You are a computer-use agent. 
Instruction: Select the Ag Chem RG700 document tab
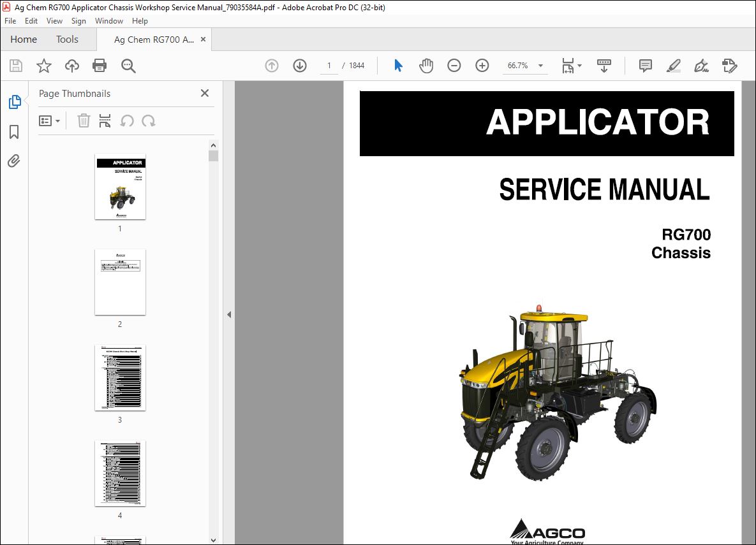click(154, 40)
